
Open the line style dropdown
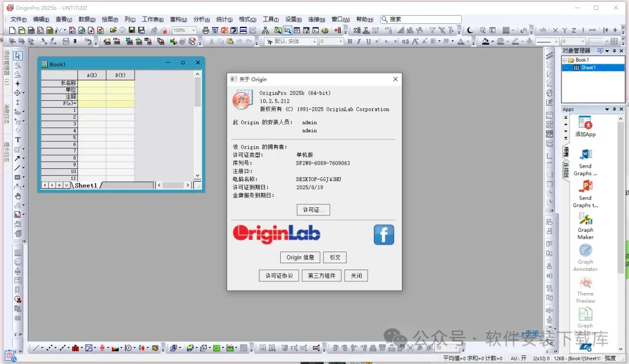tap(556, 41)
